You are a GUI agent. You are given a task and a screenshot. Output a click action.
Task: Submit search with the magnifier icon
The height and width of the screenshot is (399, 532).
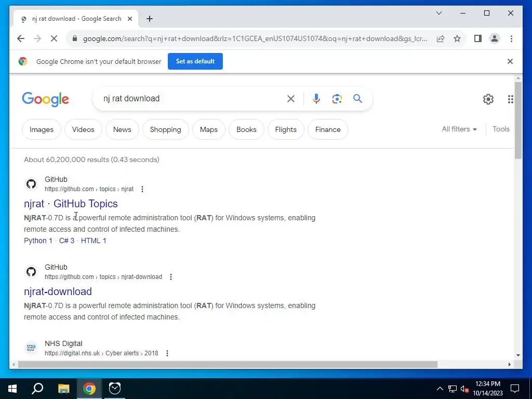coord(357,99)
